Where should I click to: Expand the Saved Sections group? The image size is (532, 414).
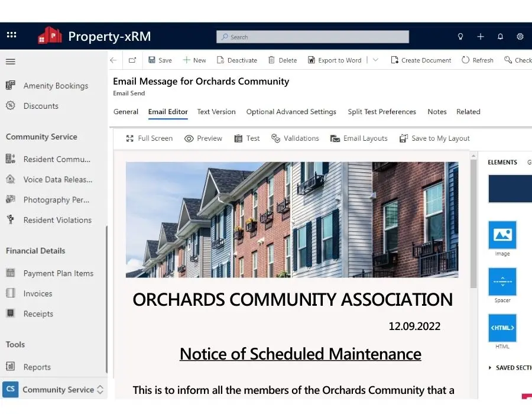coord(510,367)
